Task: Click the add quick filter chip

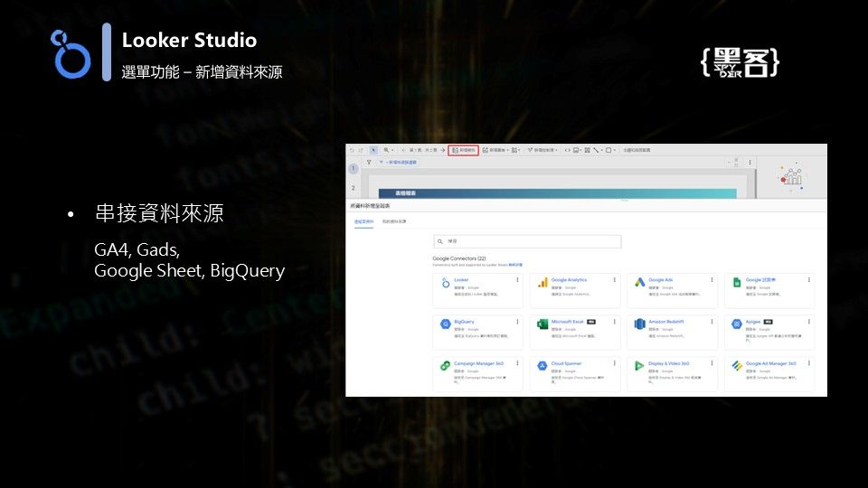Action: [x=398, y=162]
